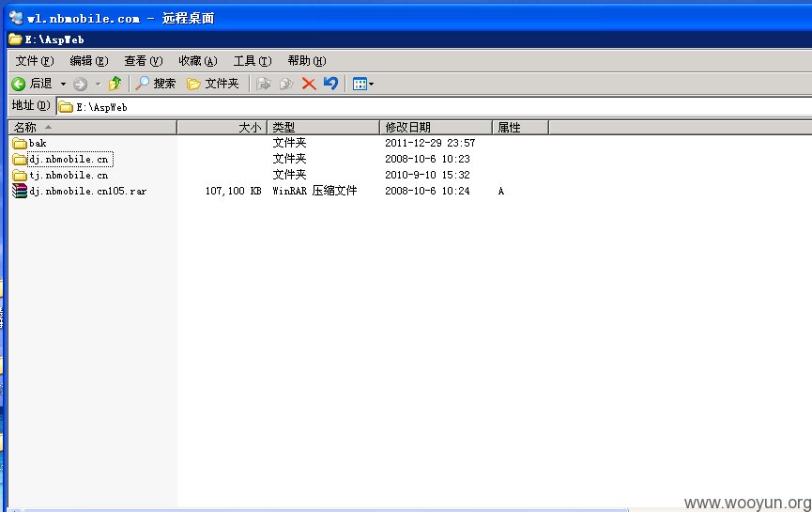812x512 pixels.
Task: Select the WinRAR archive file icon
Action: tap(20, 192)
